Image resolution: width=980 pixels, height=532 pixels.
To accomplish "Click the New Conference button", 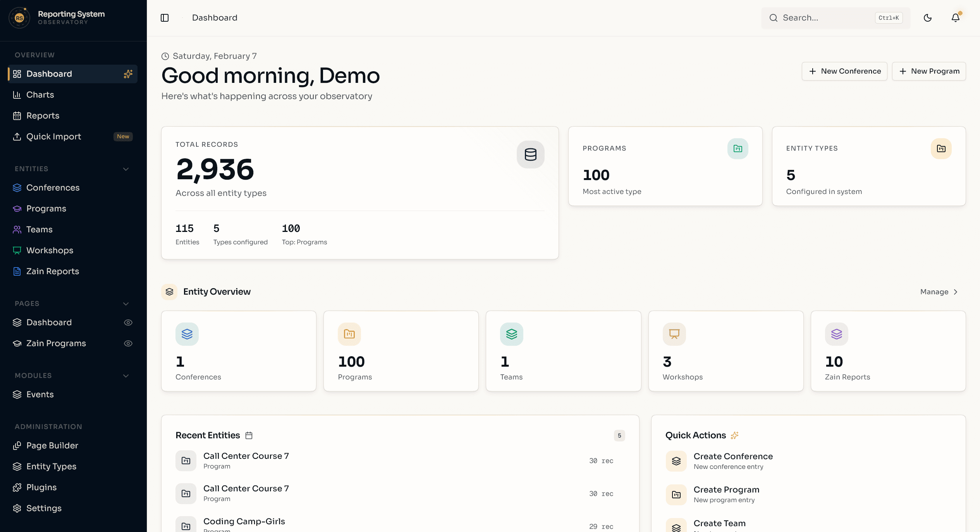I will [x=844, y=71].
